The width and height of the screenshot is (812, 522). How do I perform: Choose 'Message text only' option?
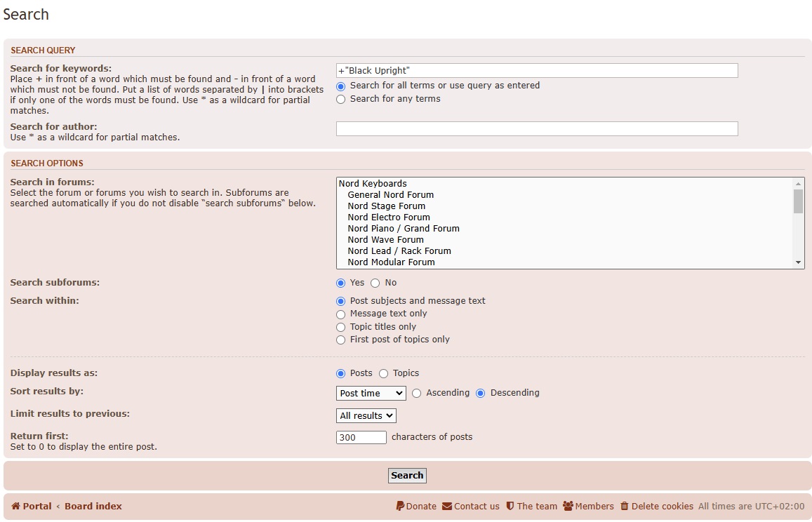341,314
